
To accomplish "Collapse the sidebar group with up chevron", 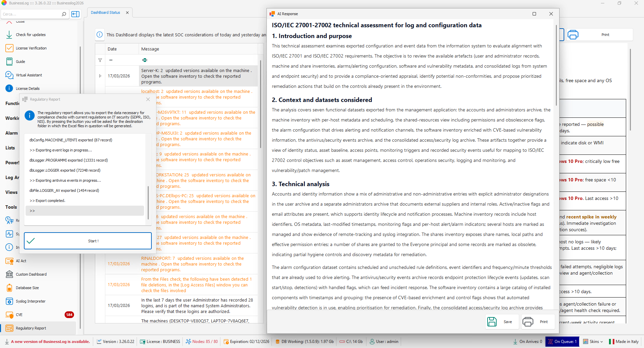I will pos(9,22).
